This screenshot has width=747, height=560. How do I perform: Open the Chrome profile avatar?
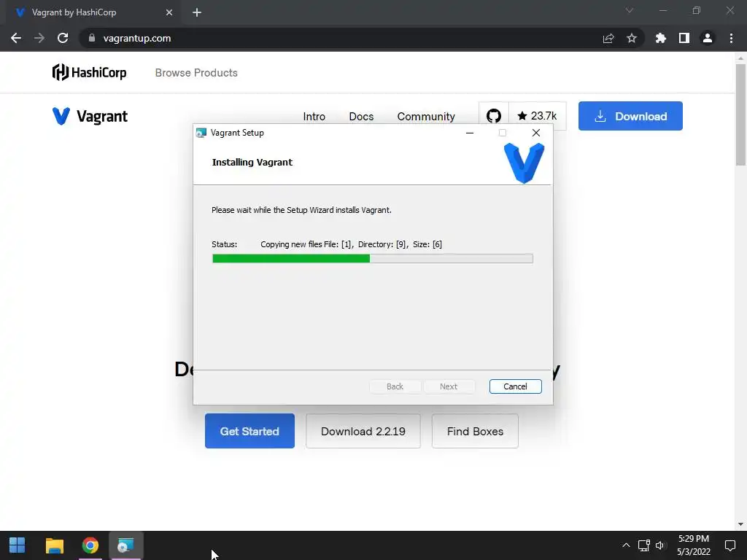(707, 38)
